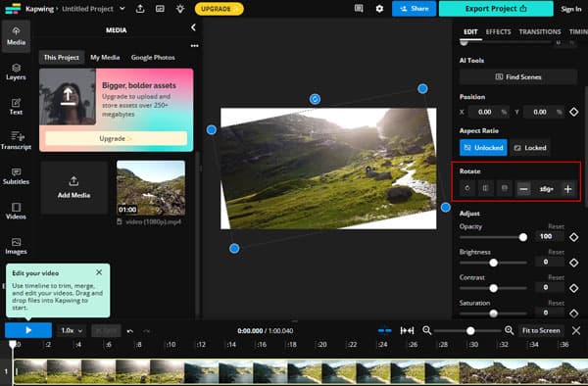Click the upload icon in top bar
This screenshot has height=386, width=588.
(x=140, y=9)
